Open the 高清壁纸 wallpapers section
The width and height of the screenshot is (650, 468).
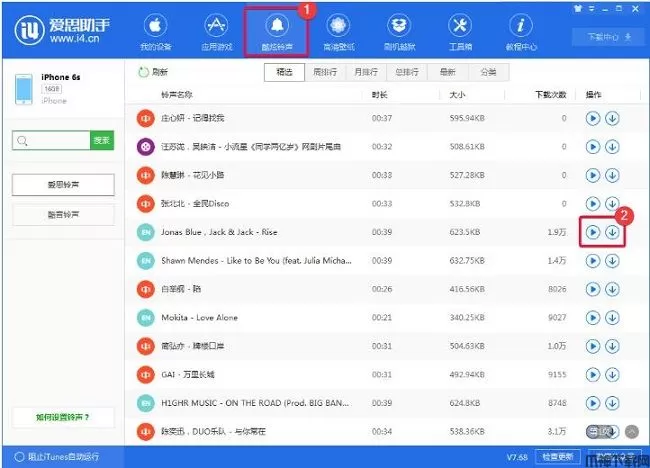click(338, 30)
